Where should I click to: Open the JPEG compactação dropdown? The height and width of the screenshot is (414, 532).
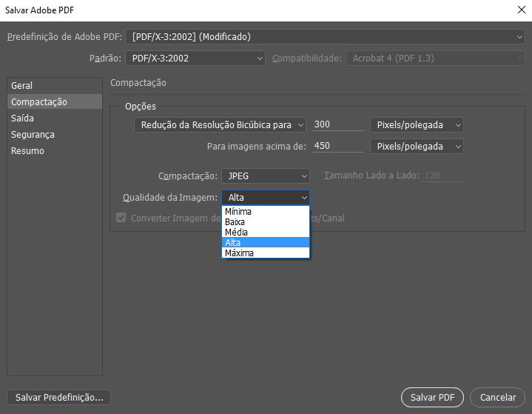(x=265, y=176)
